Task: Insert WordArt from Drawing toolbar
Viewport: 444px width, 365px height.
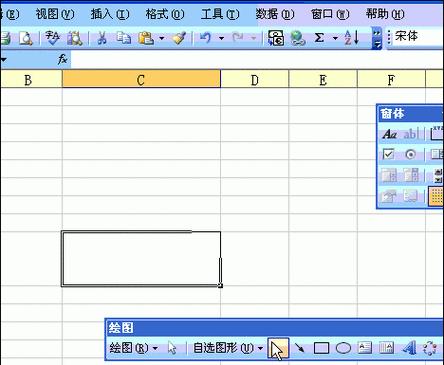Action: pos(409,348)
